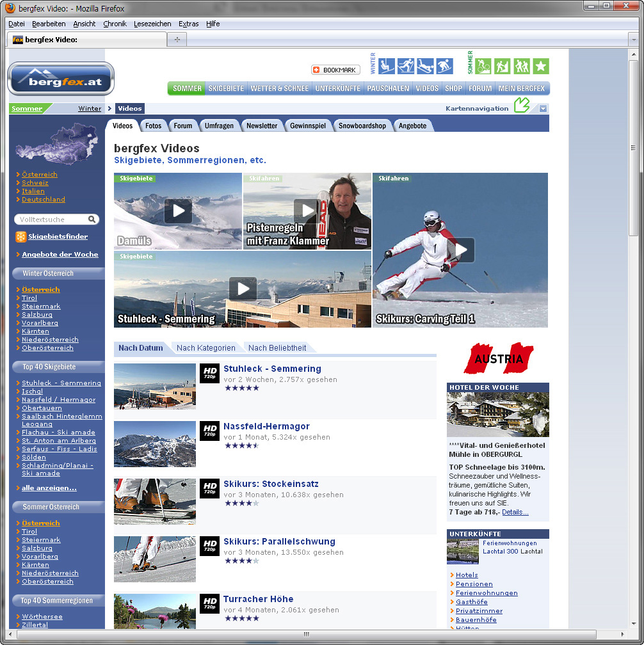Click the green star summer icon
The image size is (644, 645).
tap(541, 66)
